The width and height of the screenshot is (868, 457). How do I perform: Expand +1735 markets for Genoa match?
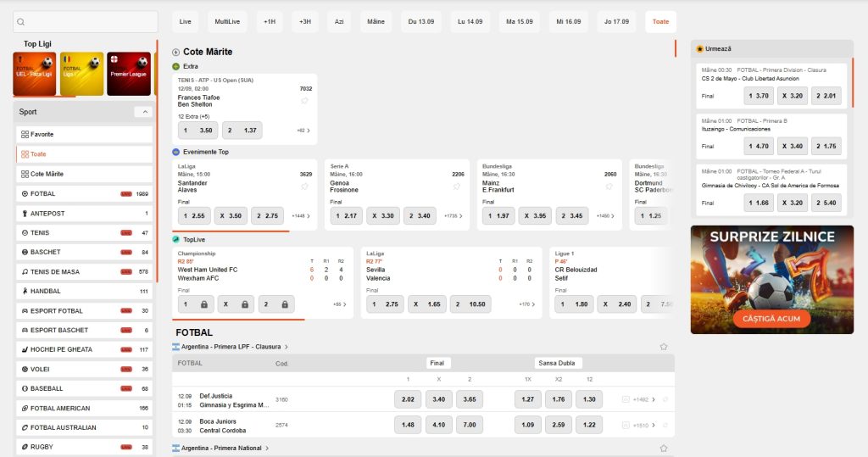[453, 216]
